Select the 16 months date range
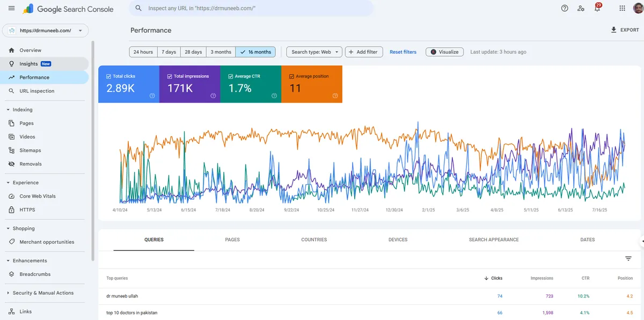Image resolution: width=644 pixels, height=320 pixels. [x=255, y=52]
